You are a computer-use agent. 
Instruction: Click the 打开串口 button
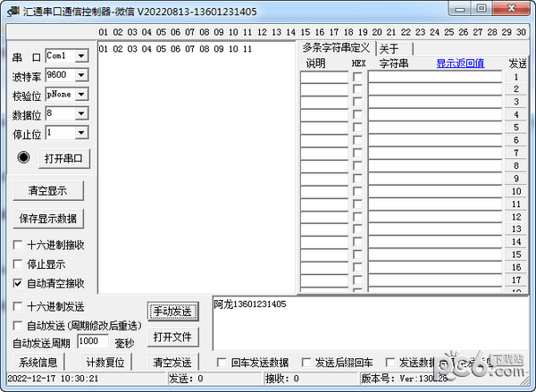click(64, 159)
